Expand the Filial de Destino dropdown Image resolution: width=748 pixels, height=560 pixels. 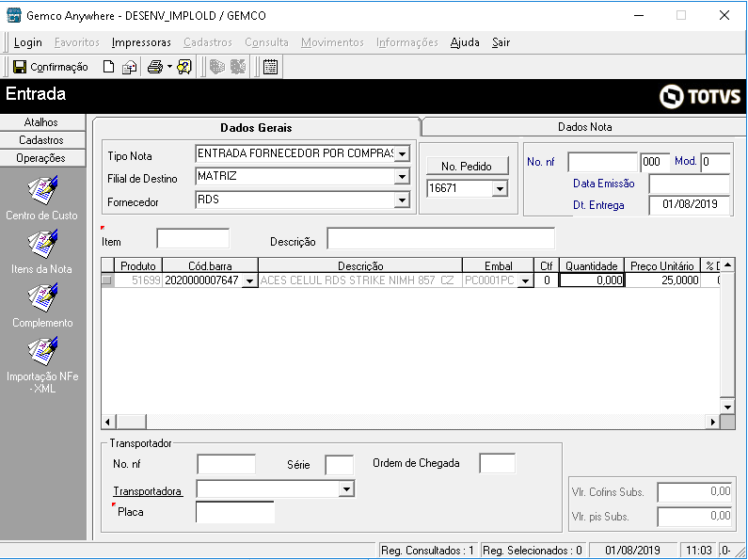402,177
